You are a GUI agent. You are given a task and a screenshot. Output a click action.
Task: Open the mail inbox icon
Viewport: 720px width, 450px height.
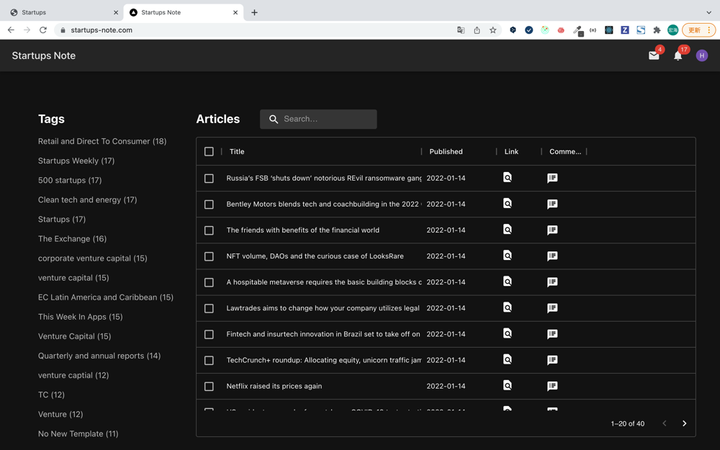(653, 56)
